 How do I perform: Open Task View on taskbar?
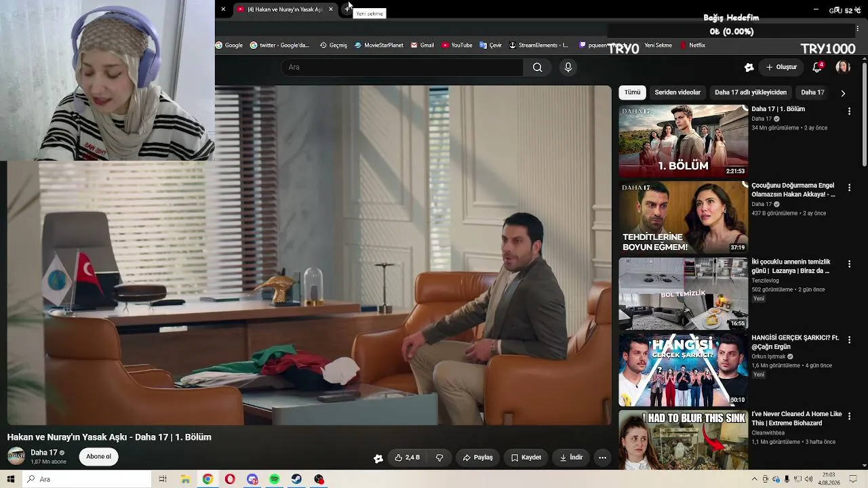point(163,479)
